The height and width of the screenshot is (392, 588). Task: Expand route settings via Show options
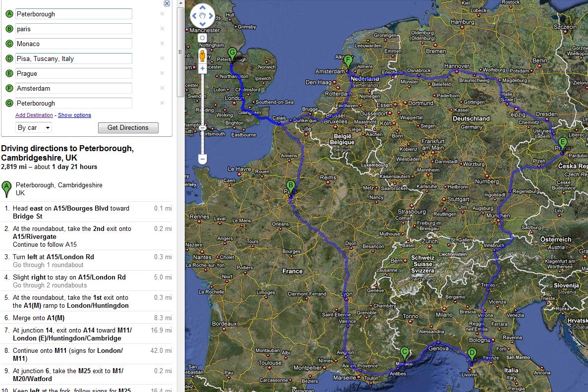(74, 115)
